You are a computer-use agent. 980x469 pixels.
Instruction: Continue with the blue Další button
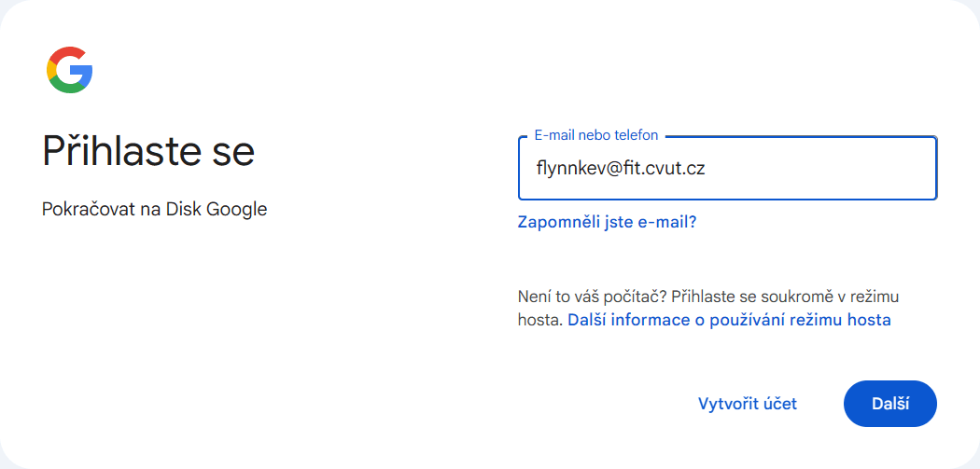tap(890, 404)
